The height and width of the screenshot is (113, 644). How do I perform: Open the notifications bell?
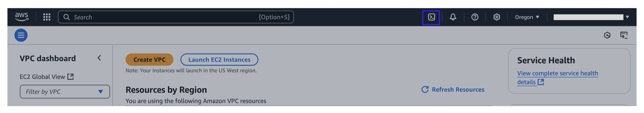(453, 17)
